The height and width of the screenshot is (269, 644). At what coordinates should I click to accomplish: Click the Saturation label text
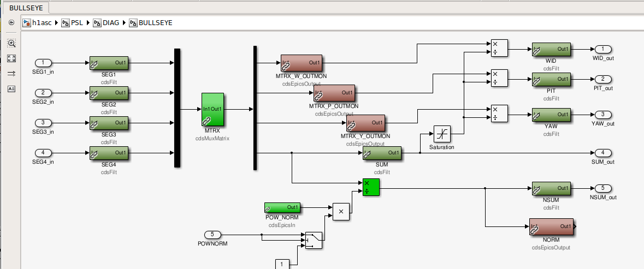tap(442, 147)
